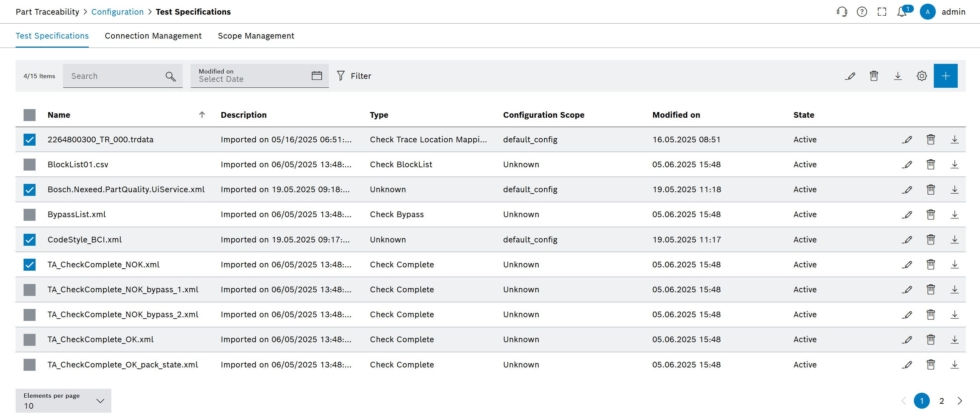The height and width of the screenshot is (417, 980).
Task: Open the admin user avatar
Action: [927, 12]
